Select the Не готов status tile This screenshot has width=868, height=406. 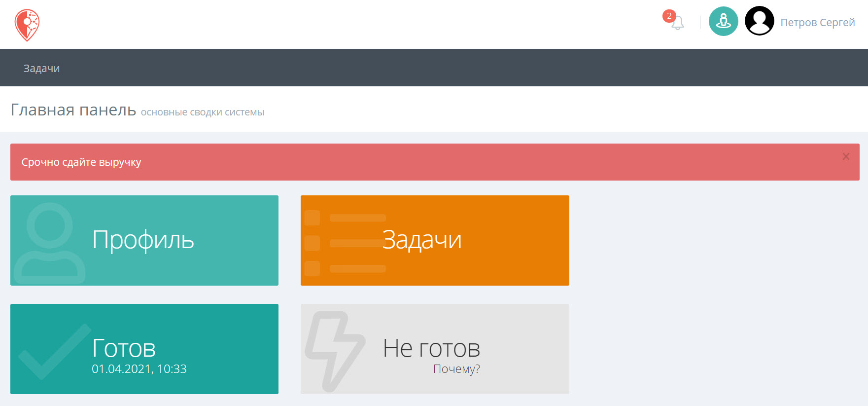pyautogui.click(x=435, y=349)
